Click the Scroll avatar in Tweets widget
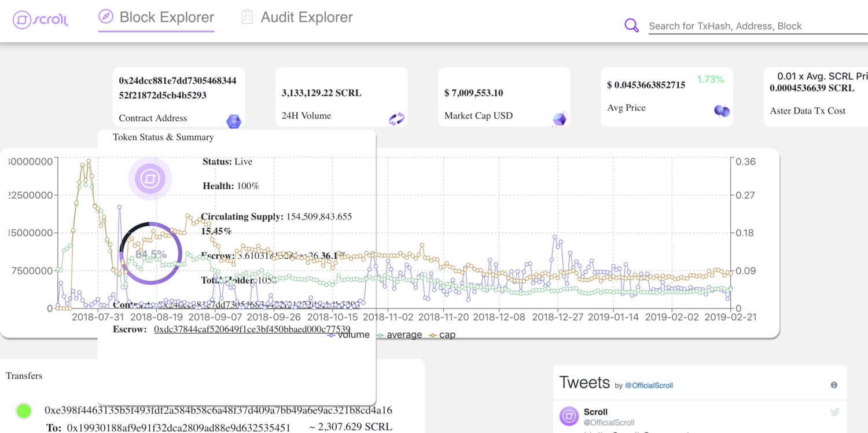868x433 pixels. click(569, 416)
